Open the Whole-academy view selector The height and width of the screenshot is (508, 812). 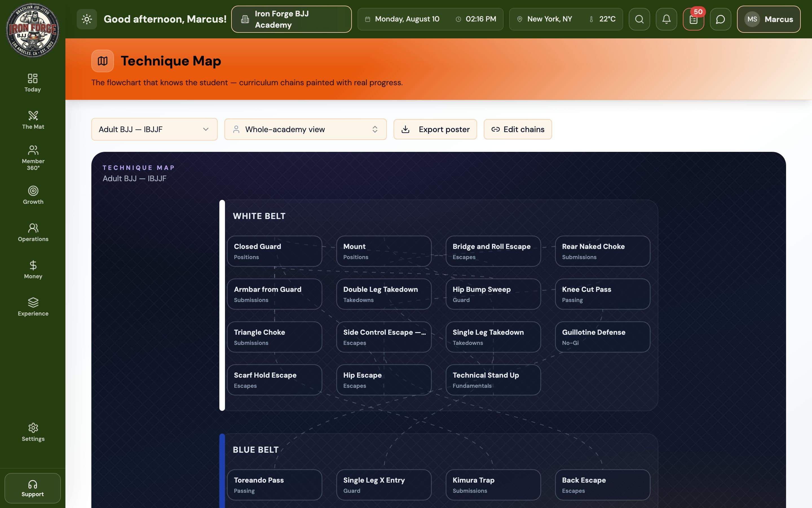pyautogui.click(x=305, y=129)
